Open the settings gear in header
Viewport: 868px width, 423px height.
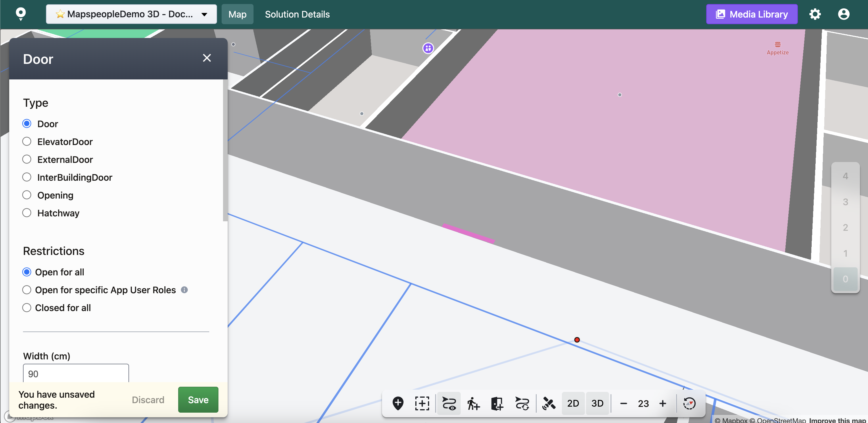[x=815, y=14]
